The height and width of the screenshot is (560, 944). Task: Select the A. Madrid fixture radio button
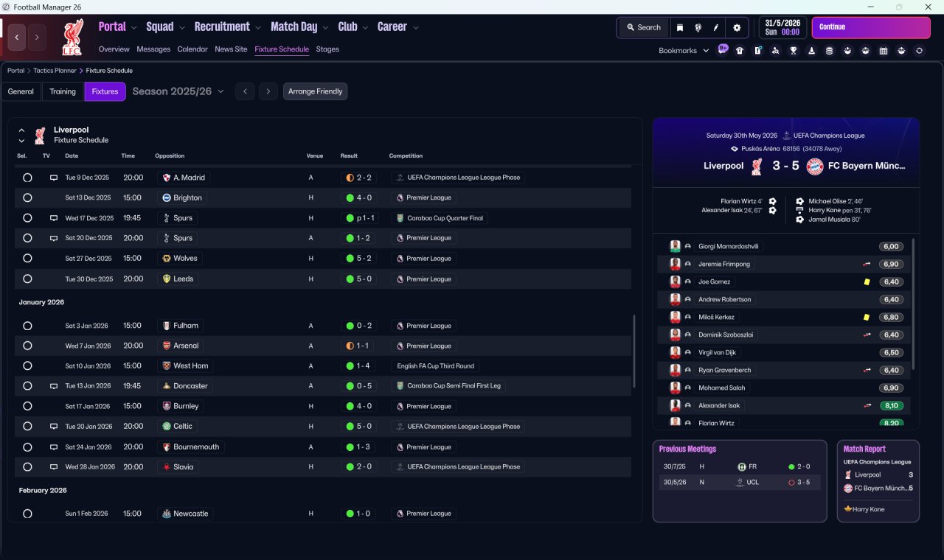pos(27,178)
